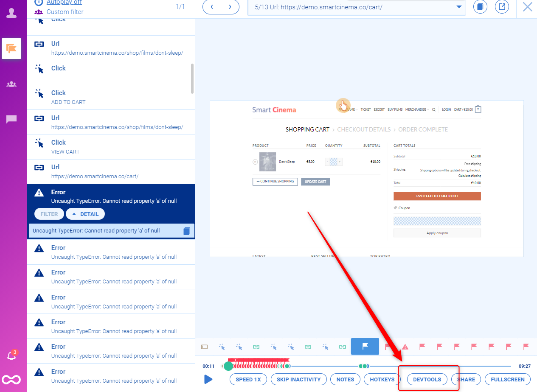Select Url demo.smartcinema.co/cart/ event row
The image size is (537, 392).
(111, 171)
